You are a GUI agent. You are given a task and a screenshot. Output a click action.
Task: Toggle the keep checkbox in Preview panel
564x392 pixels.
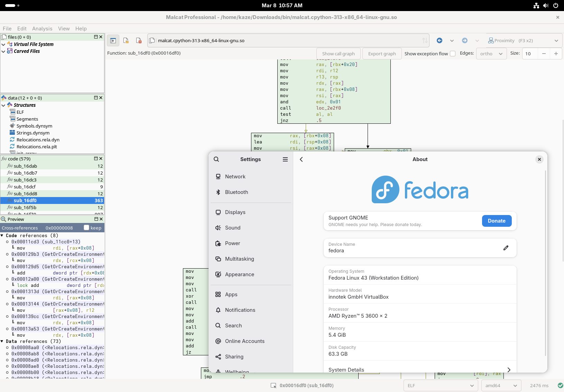[85, 228]
